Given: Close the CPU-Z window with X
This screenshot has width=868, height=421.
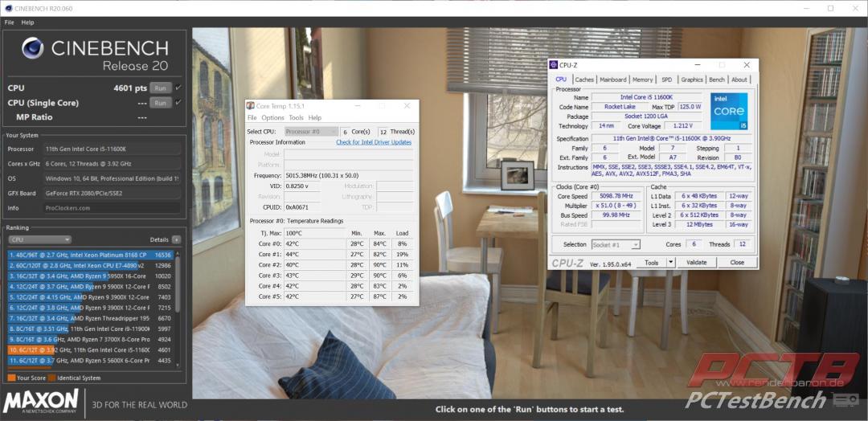Looking at the screenshot, I should tap(747, 65).
